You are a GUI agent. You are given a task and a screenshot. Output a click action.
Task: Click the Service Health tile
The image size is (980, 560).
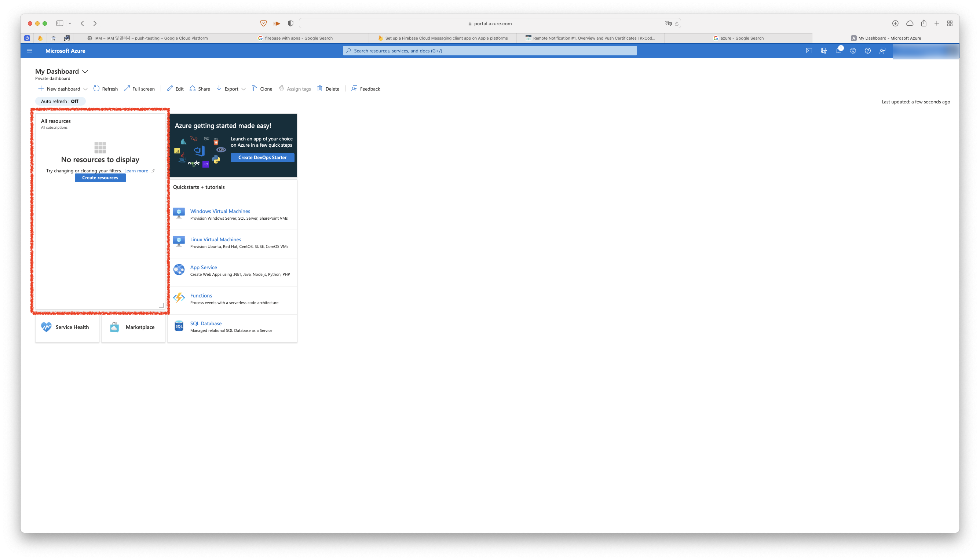[67, 327]
